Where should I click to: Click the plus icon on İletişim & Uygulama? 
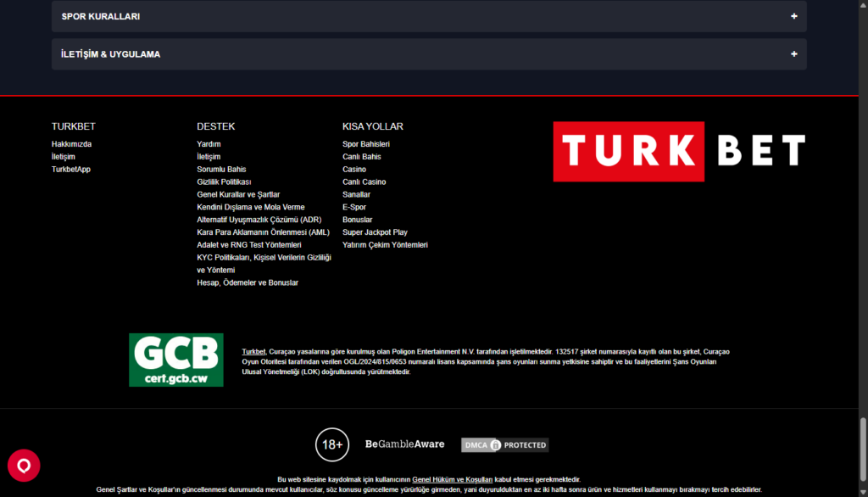click(x=793, y=54)
